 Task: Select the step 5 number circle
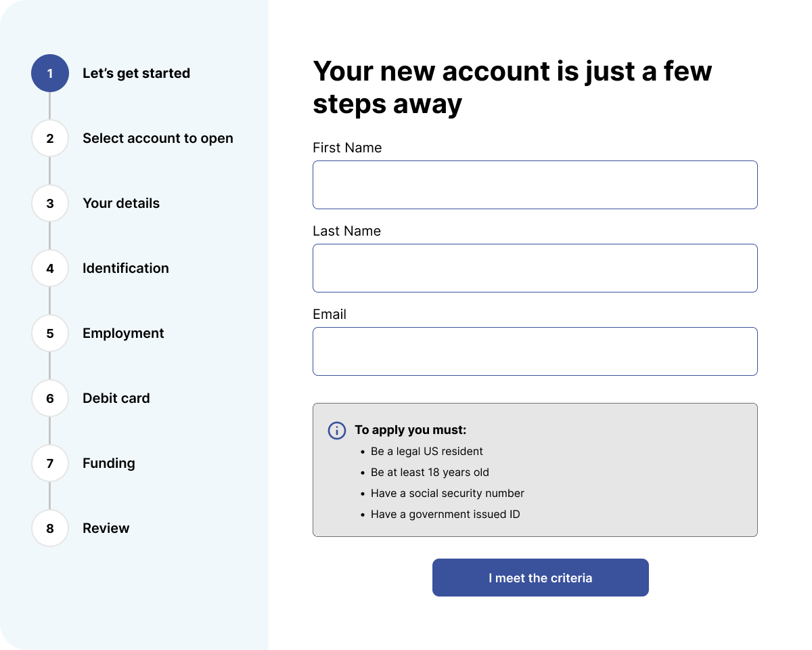(50, 333)
